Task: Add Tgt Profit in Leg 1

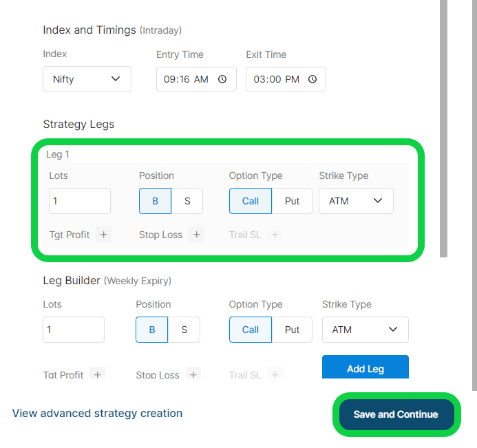Action: (x=104, y=235)
